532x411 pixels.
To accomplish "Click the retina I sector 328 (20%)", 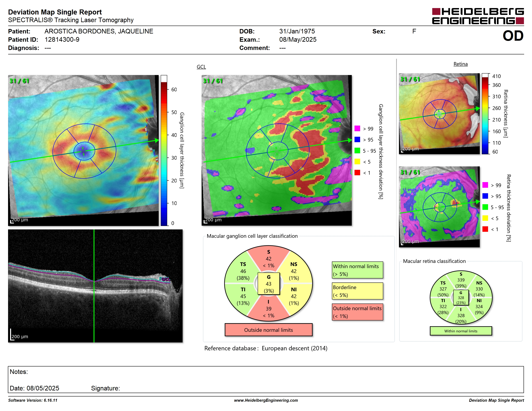I will [461, 316].
